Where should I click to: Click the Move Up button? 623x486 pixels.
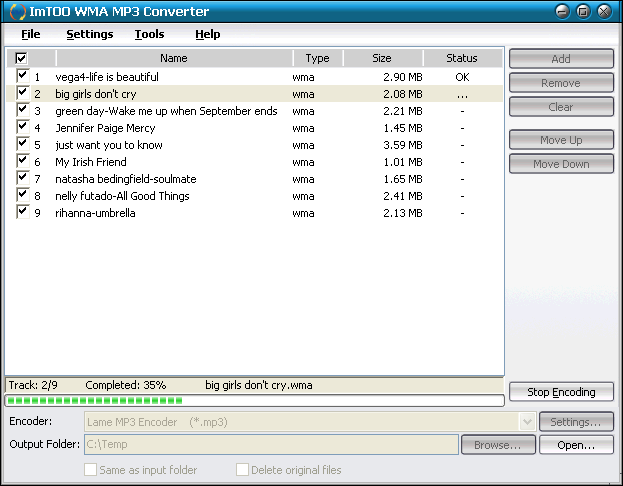point(561,140)
